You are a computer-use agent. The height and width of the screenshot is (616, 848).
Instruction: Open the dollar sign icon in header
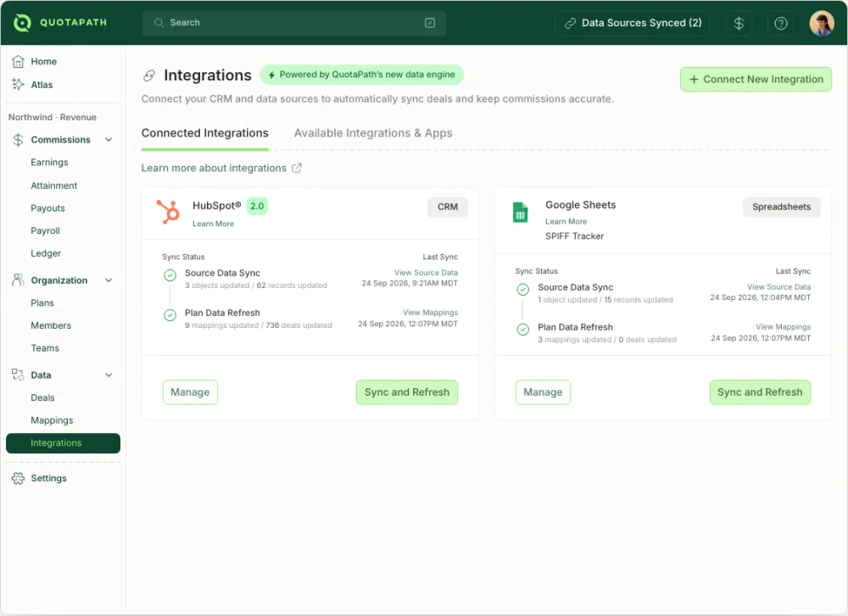739,23
